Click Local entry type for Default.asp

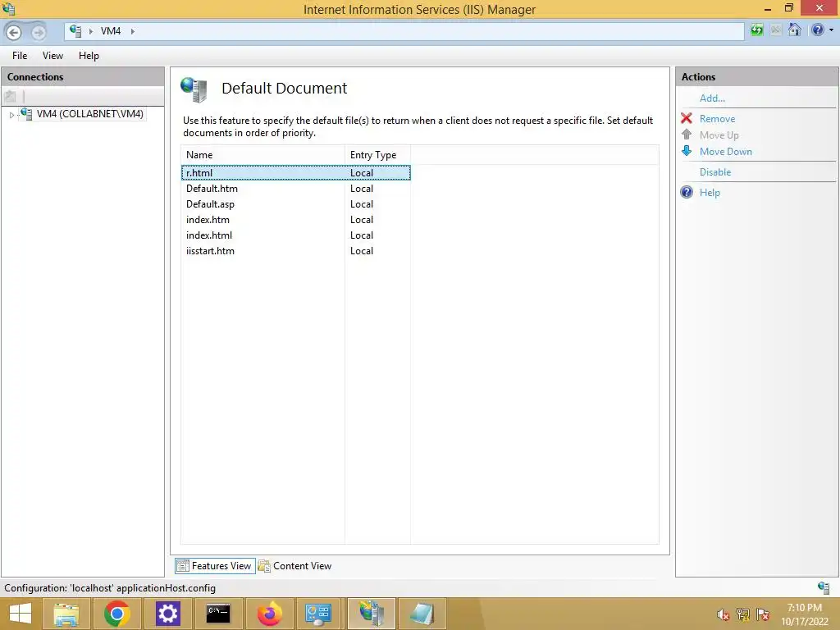[362, 204]
